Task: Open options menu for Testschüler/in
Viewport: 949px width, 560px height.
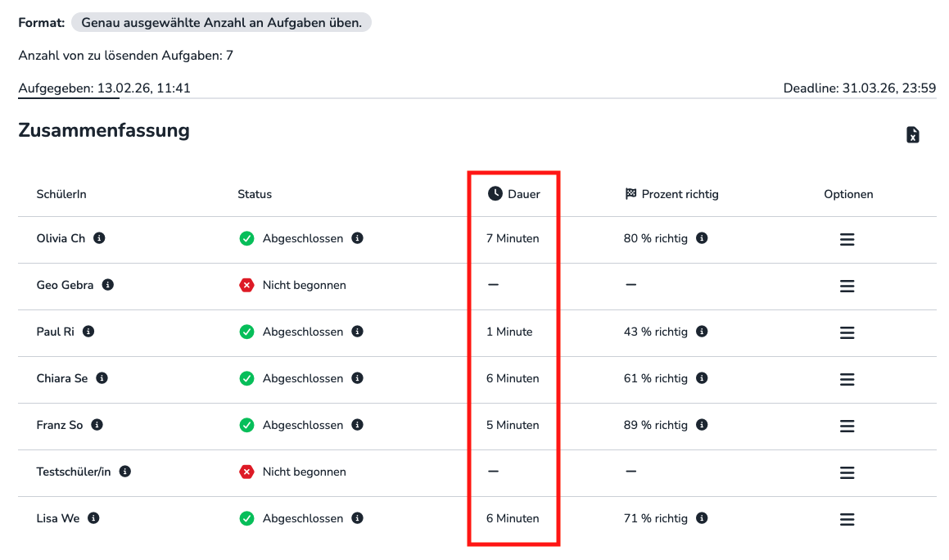Action: tap(847, 472)
